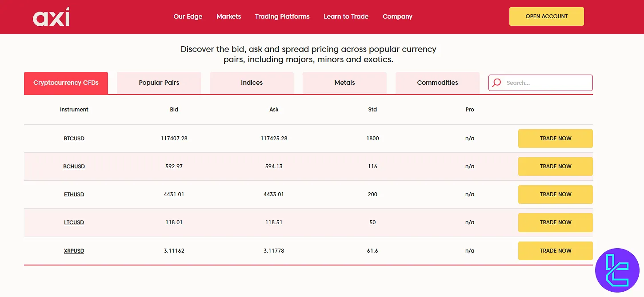Switch to the Commodities tab
Image resolution: width=644 pixels, height=297 pixels.
(x=438, y=83)
